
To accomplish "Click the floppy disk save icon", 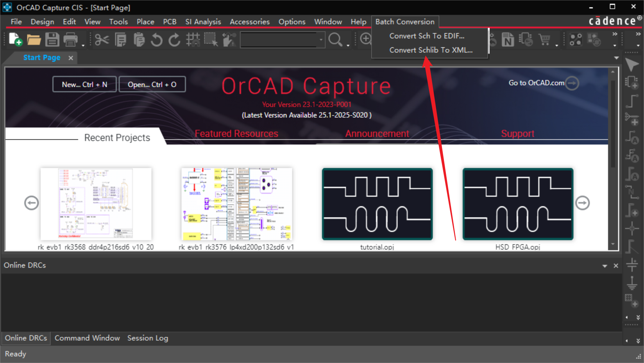I will pos(52,40).
